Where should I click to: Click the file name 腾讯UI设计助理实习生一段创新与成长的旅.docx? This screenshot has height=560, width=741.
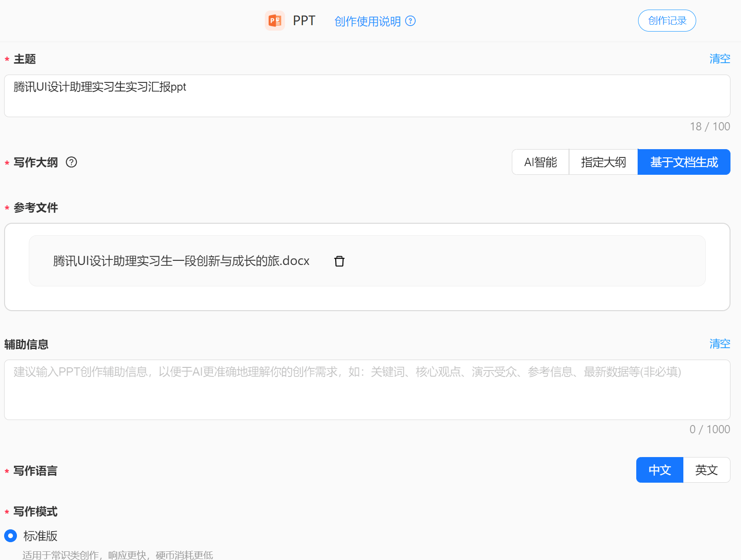coord(182,261)
